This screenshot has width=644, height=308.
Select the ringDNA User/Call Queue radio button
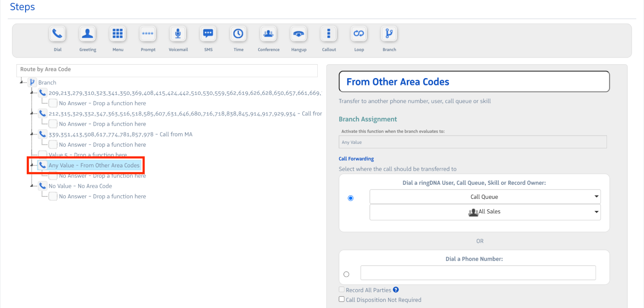click(x=351, y=198)
